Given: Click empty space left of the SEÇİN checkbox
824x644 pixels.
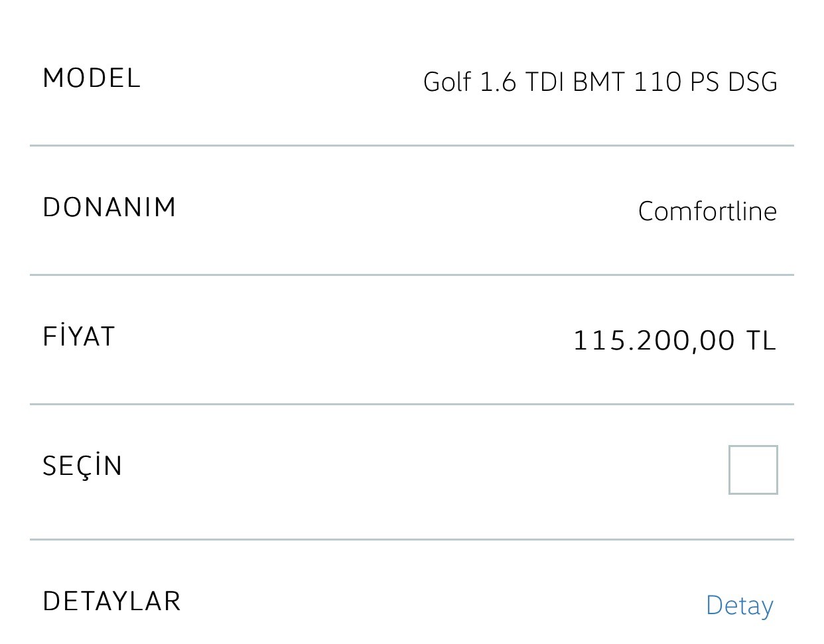Looking at the screenshot, I should click(425, 470).
